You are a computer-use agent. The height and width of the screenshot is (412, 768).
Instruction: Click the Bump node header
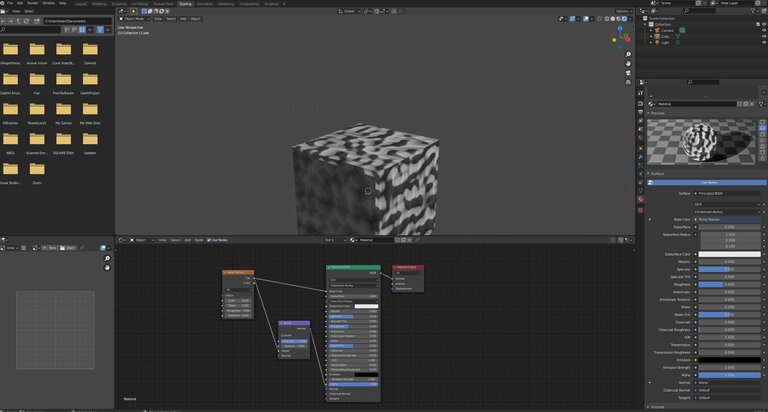click(x=293, y=323)
